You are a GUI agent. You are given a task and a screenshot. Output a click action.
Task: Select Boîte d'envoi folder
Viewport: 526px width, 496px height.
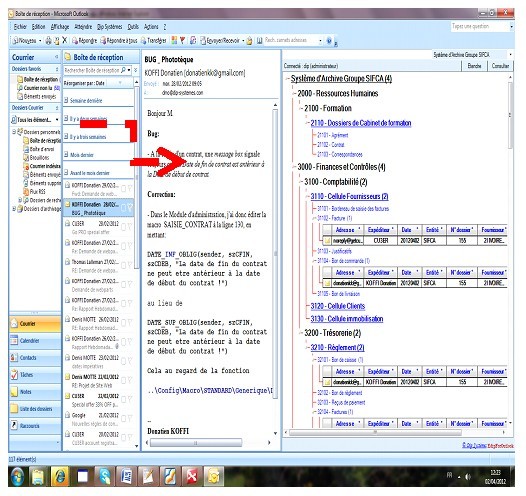pyautogui.click(x=38, y=149)
